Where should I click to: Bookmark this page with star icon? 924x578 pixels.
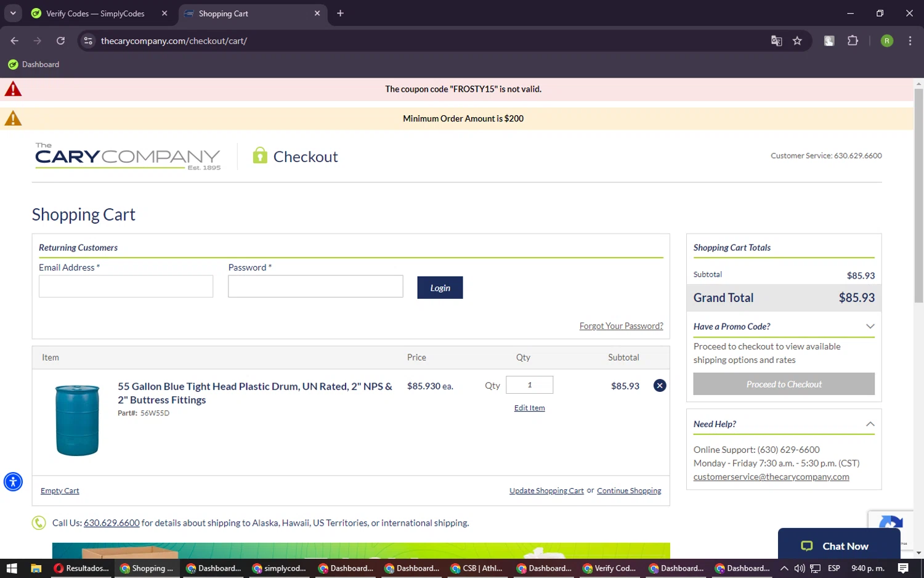797,41
